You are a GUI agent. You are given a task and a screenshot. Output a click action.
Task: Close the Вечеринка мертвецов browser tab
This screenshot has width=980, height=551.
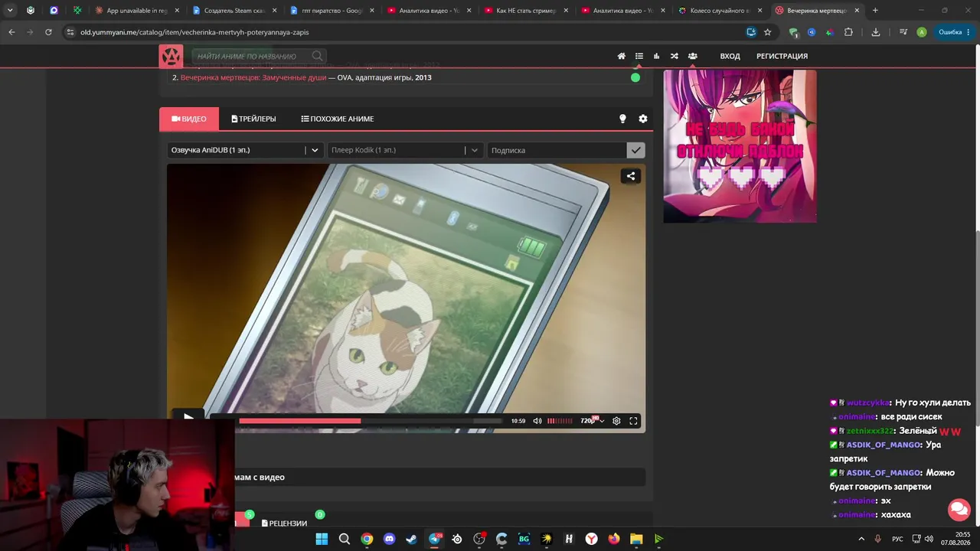(x=857, y=11)
